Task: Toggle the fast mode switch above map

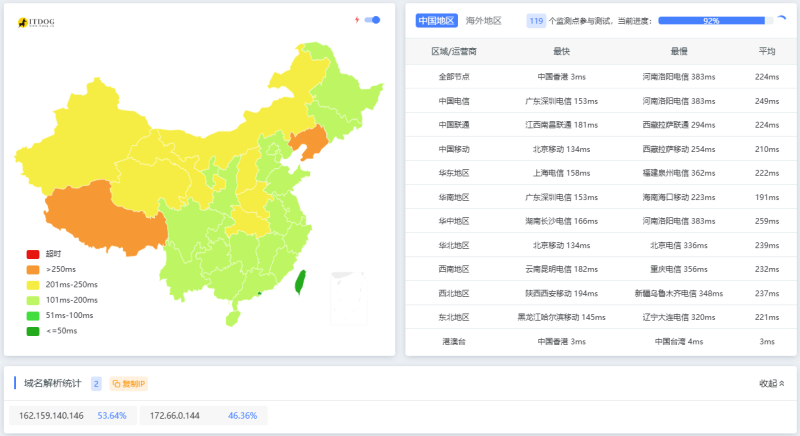Action: (372, 20)
